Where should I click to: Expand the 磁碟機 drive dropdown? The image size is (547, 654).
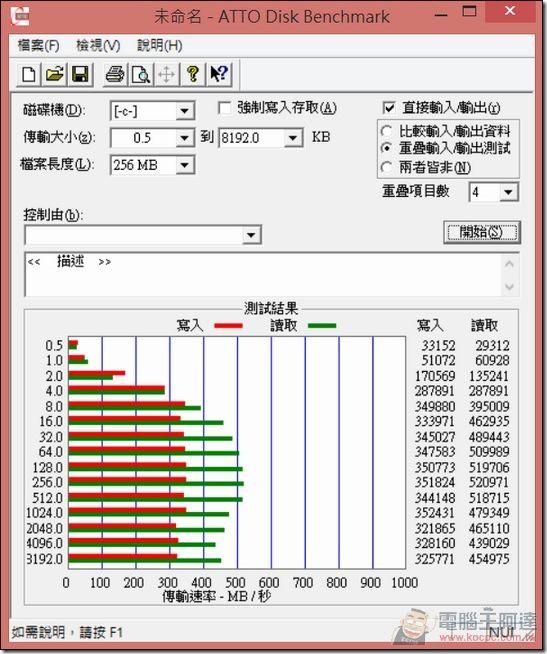pyautogui.click(x=184, y=111)
